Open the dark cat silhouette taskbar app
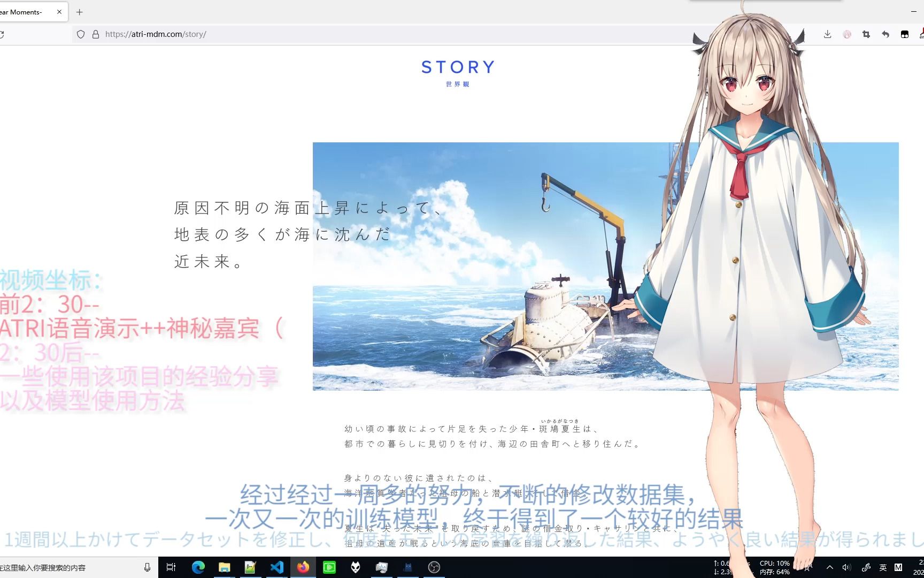The height and width of the screenshot is (578, 924). [x=408, y=567]
